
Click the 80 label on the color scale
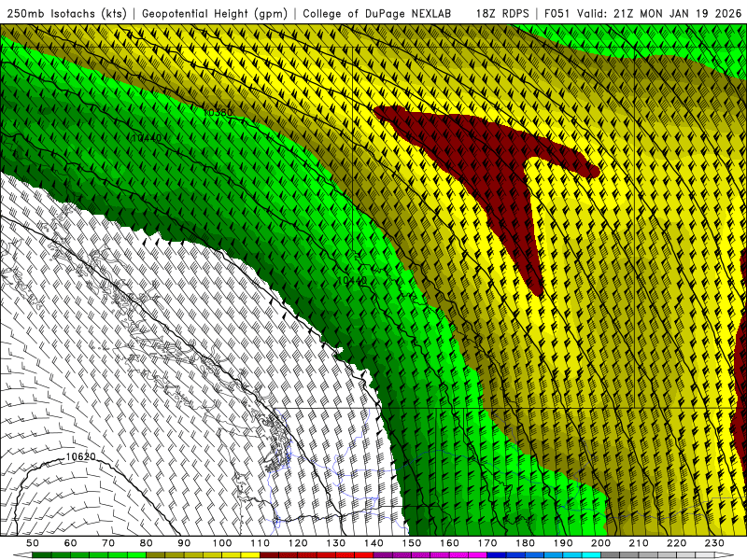click(x=146, y=543)
